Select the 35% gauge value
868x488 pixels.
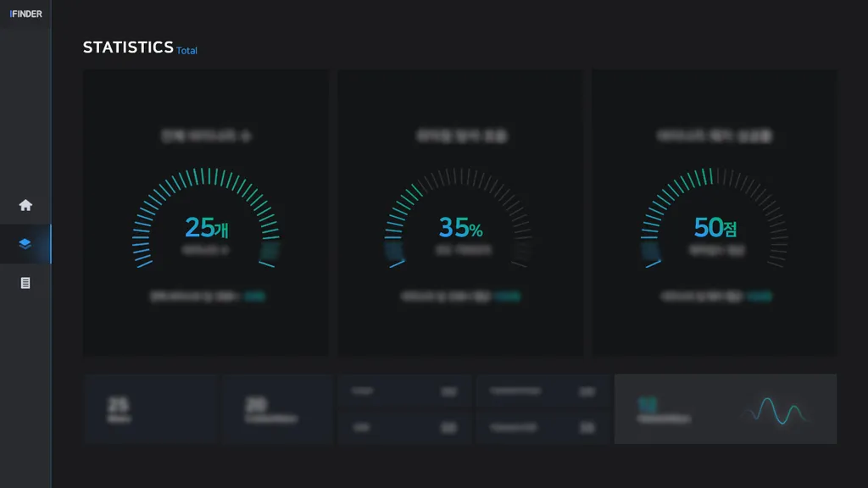[x=460, y=227]
